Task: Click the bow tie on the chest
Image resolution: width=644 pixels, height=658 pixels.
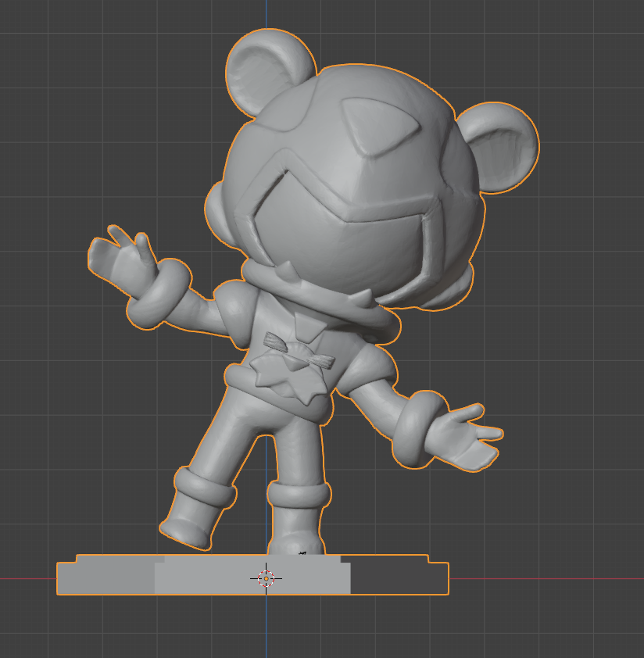Action: pos(298,350)
